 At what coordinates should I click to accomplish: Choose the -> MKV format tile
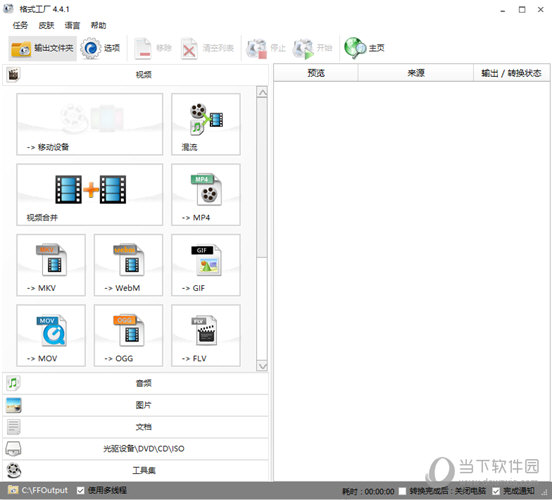(51, 265)
